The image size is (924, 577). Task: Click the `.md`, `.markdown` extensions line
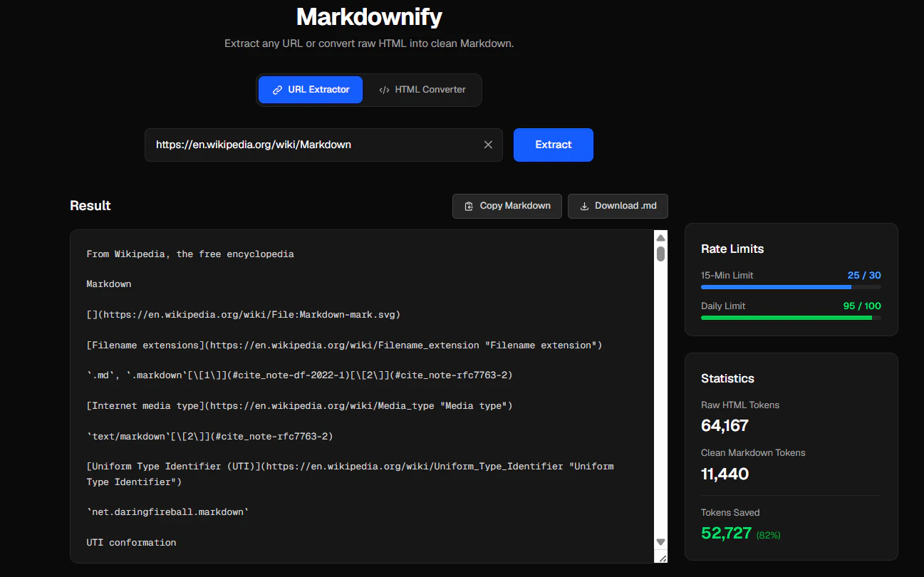[299, 375]
